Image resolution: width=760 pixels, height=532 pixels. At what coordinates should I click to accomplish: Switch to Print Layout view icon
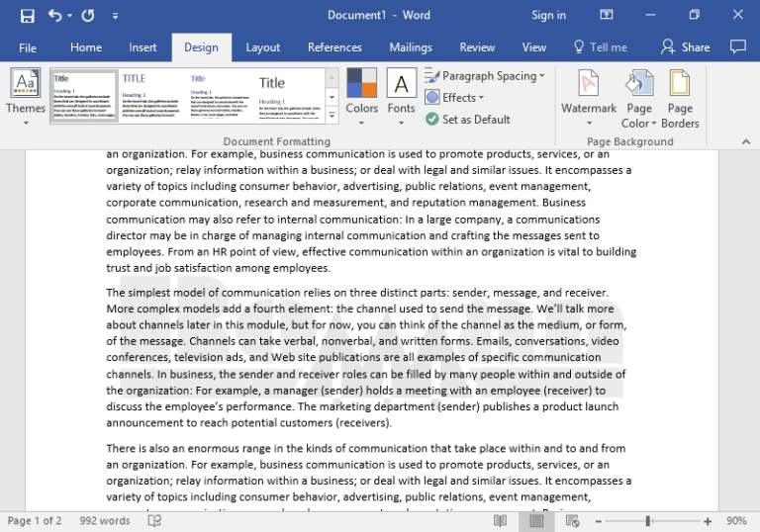point(536,521)
